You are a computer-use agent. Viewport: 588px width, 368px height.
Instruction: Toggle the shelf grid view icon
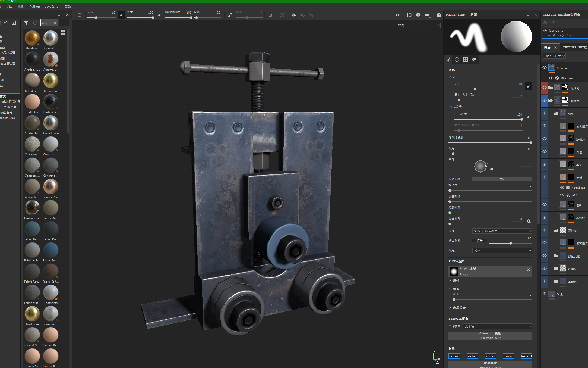pos(63,33)
